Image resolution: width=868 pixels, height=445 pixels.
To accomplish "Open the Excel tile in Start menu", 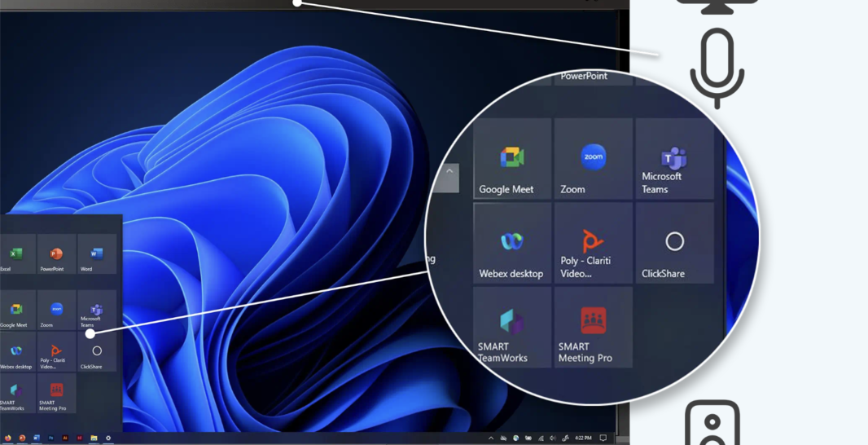I will point(16,255).
